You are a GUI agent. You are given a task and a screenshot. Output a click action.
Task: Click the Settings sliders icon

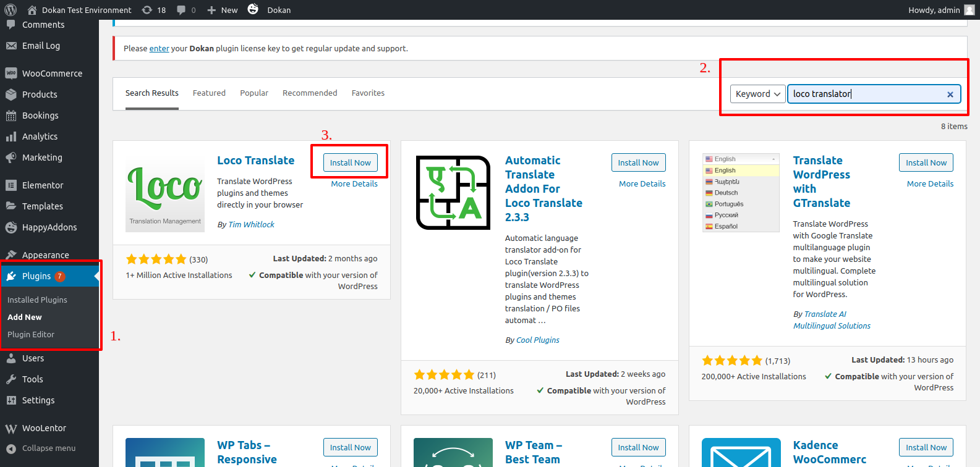tap(11, 400)
